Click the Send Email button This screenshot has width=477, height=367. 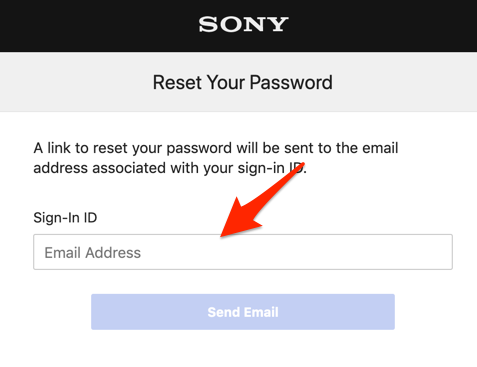point(243,312)
